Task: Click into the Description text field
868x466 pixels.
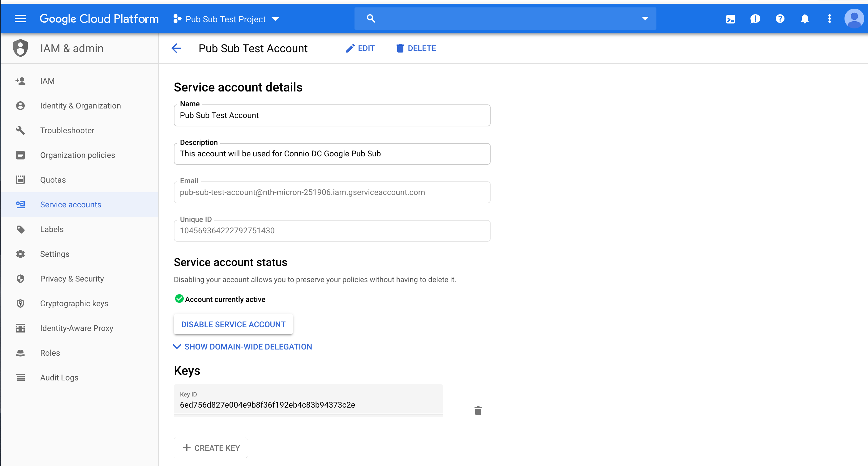Action: pos(332,154)
